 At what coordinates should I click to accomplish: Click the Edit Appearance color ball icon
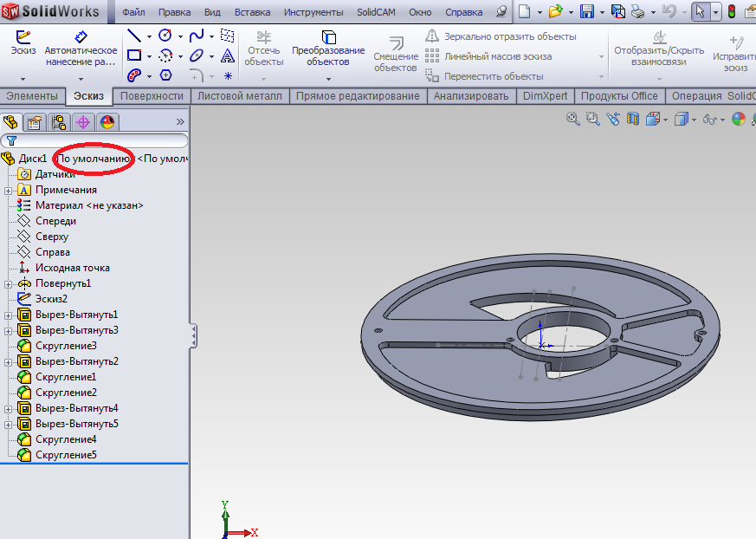coord(738,119)
